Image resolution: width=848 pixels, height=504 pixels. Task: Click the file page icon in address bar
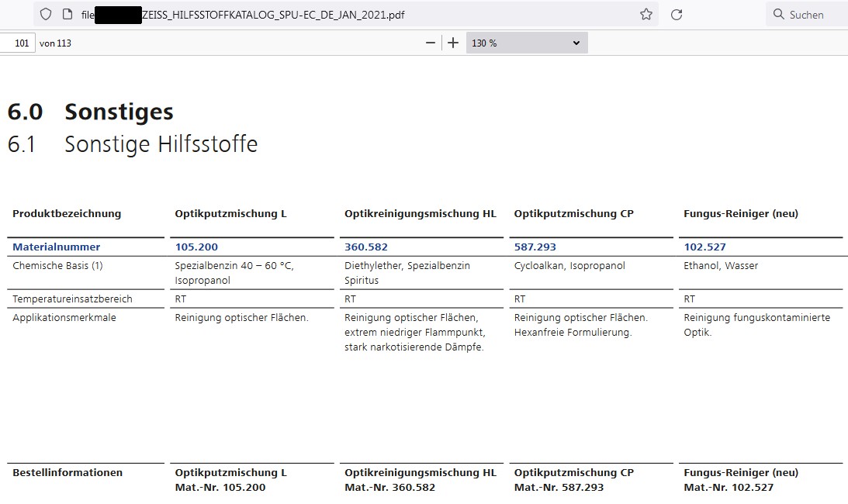tap(67, 14)
